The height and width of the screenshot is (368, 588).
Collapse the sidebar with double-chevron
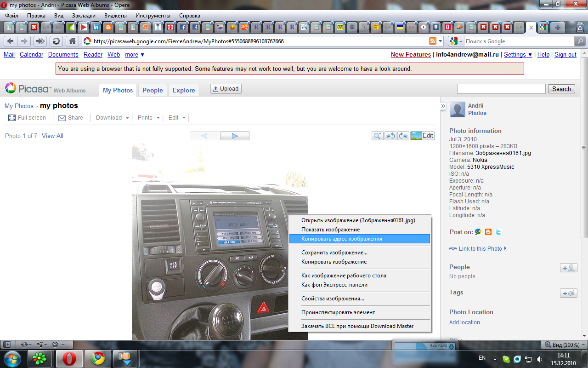(x=443, y=106)
